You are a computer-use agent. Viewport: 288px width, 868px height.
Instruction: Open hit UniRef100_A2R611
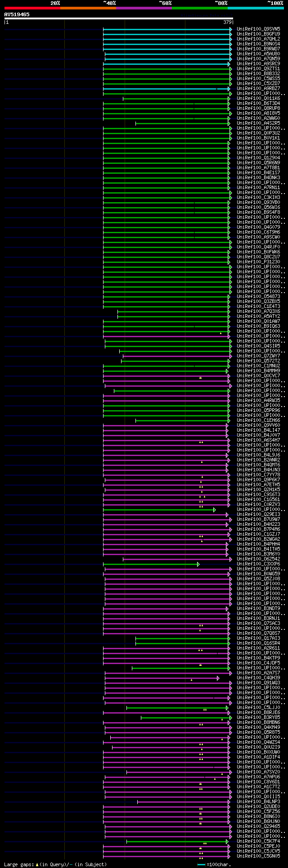[x=258, y=648]
